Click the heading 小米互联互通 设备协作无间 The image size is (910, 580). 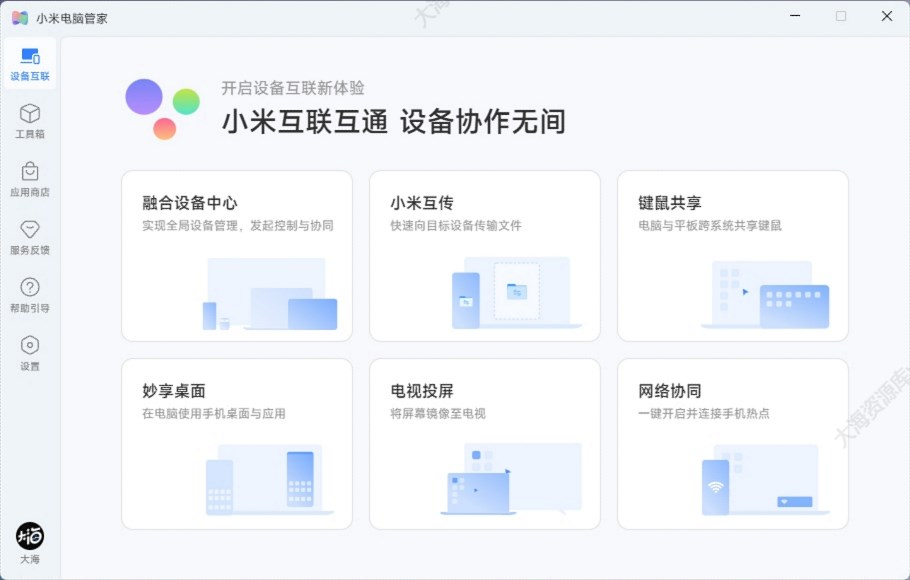pyautogui.click(x=393, y=121)
